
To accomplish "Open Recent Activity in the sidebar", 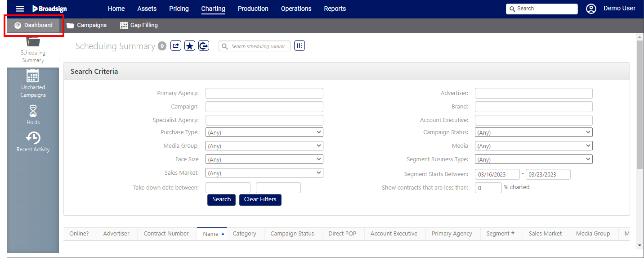I will (x=33, y=141).
